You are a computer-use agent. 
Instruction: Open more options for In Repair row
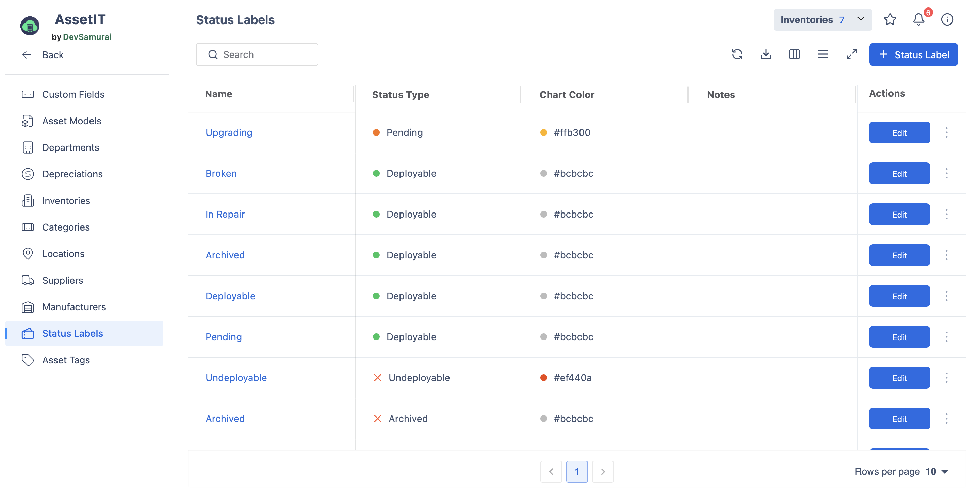[x=947, y=214]
